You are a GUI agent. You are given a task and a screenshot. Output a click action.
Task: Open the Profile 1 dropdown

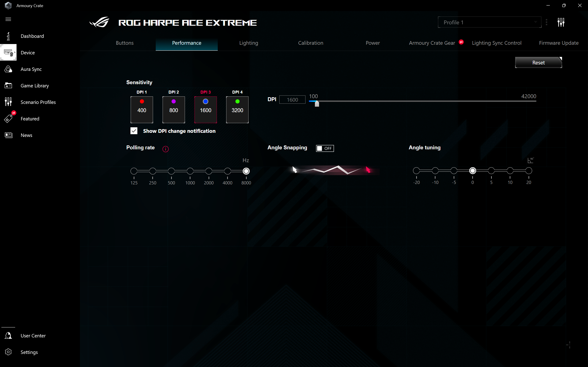pos(535,22)
